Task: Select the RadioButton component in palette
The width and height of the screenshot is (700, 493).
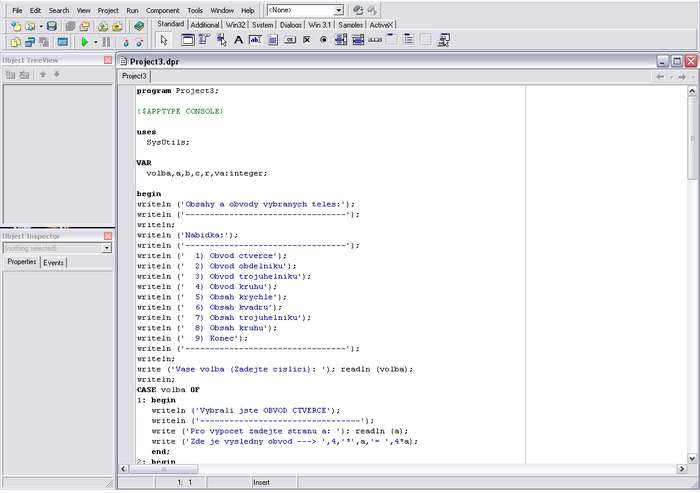Action: coord(323,40)
